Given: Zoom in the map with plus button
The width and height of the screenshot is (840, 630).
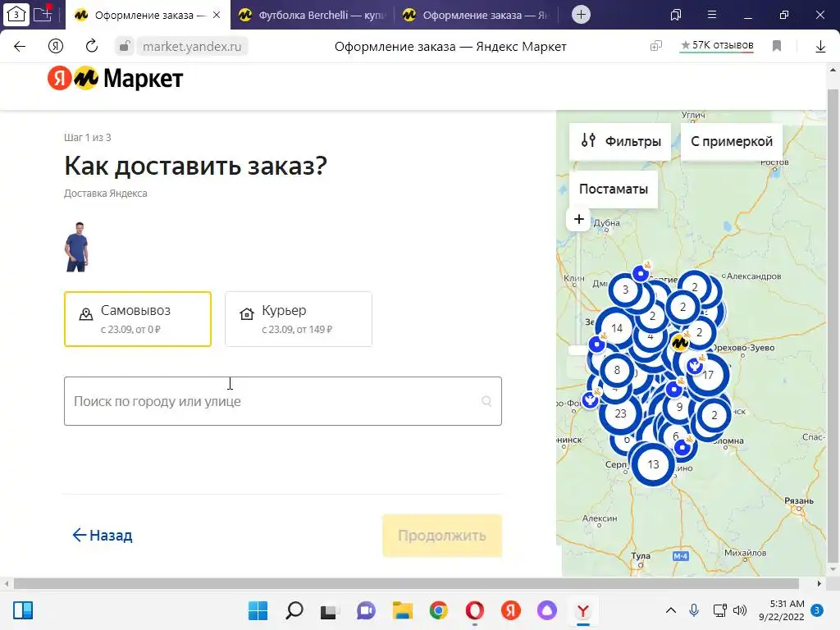Looking at the screenshot, I should tap(578, 219).
